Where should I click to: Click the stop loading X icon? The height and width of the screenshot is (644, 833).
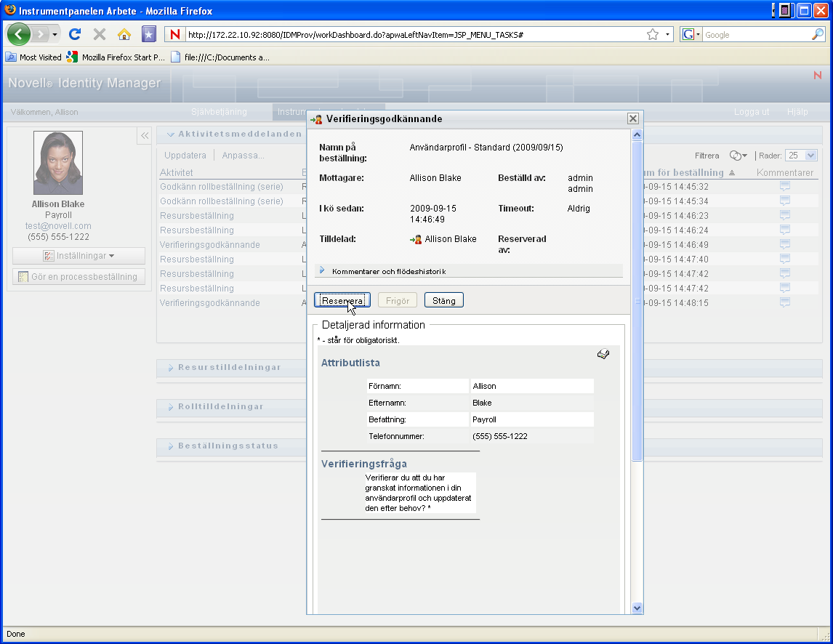(x=100, y=35)
